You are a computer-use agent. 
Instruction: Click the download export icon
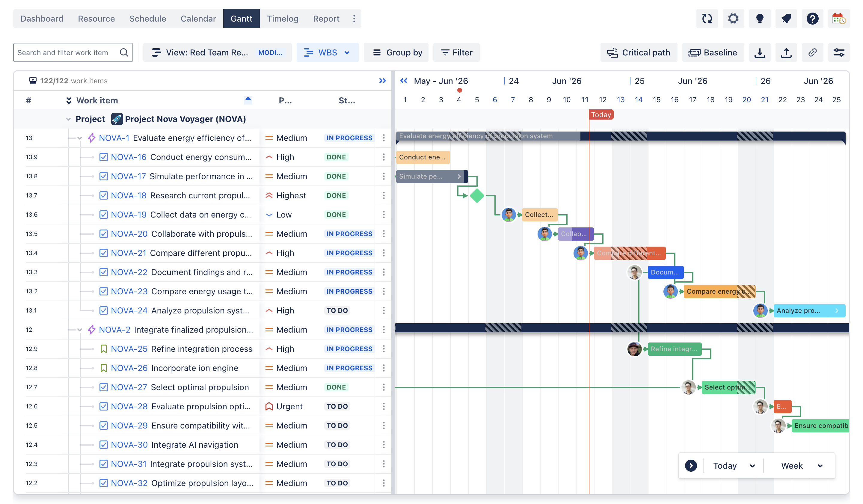(760, 52)
